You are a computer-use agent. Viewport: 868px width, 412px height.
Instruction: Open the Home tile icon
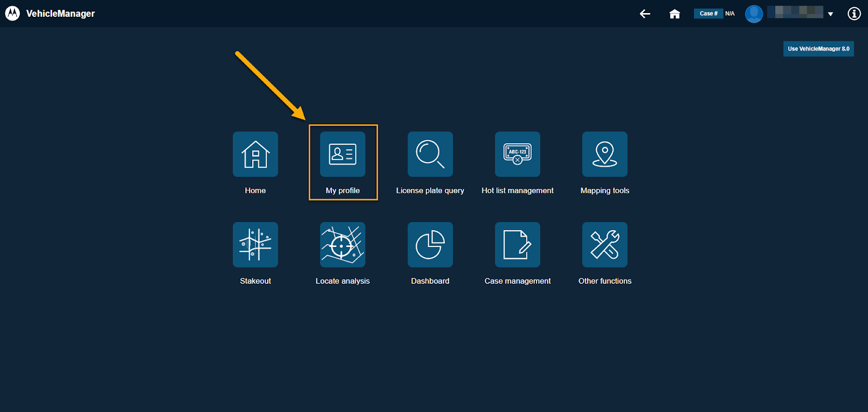pyautogui.click(x=256, y=154)
